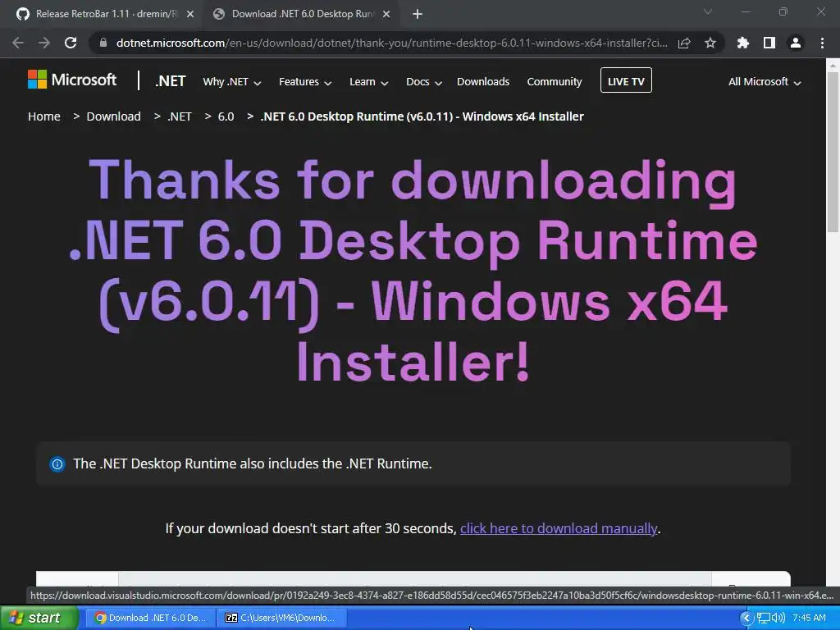Expand the Features dropdown
This screenshot has height=630, width=840.
pyautogui.click(x=305, y=82)
